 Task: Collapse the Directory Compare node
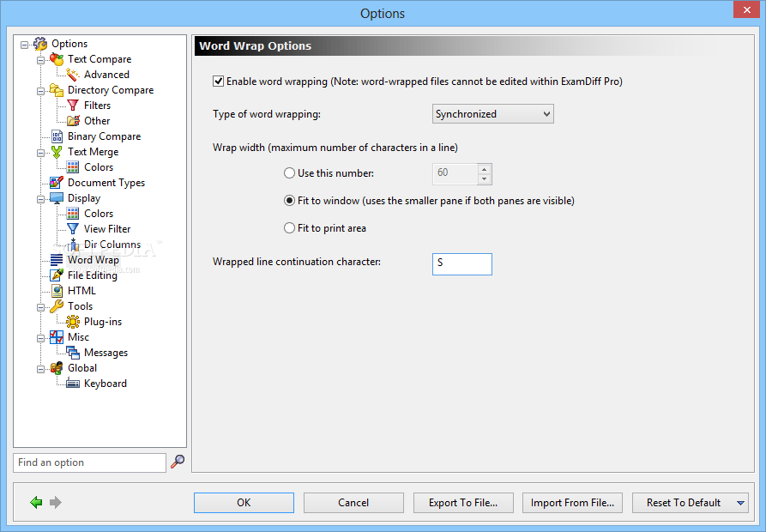tap(40, 91)
